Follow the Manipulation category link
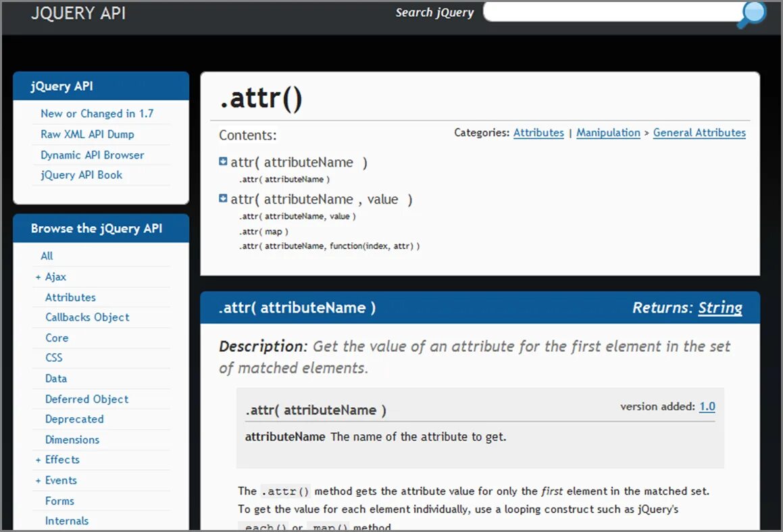Image resolution: width=783 pixels, height=532 pixels. pos(608,133)
